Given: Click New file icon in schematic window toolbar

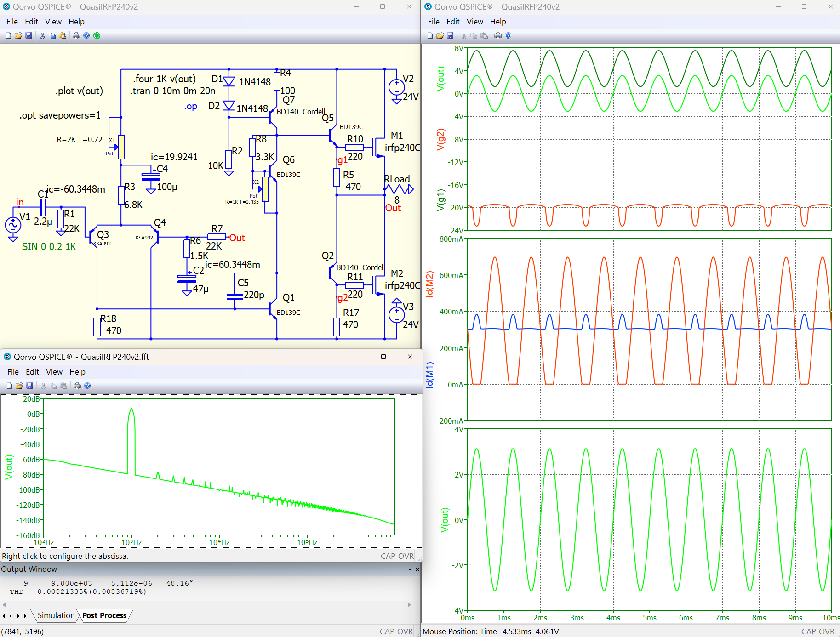Looking at the screenshot, I should coord(8,35).
